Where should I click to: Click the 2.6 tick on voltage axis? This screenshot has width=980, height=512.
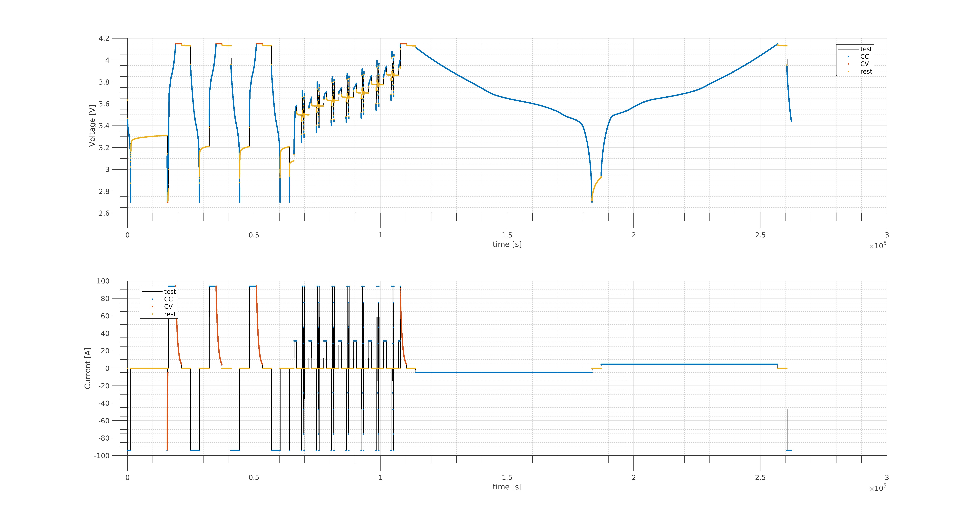pos(104,213)
